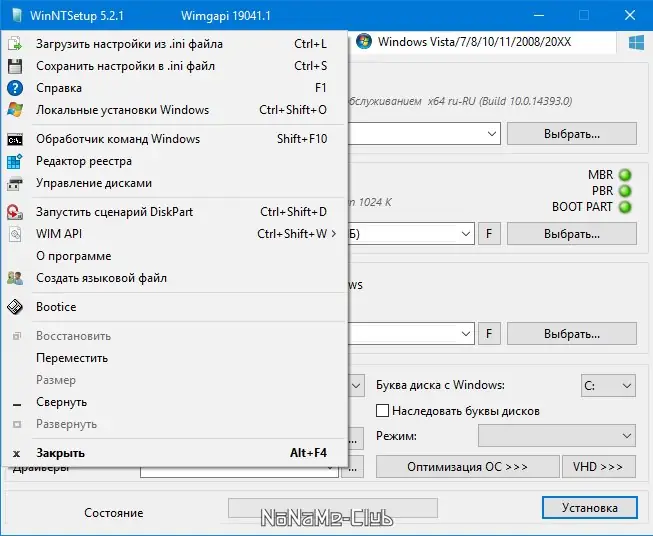
Task: Open Справка menu entry
Action: click(x=174, y=88)
